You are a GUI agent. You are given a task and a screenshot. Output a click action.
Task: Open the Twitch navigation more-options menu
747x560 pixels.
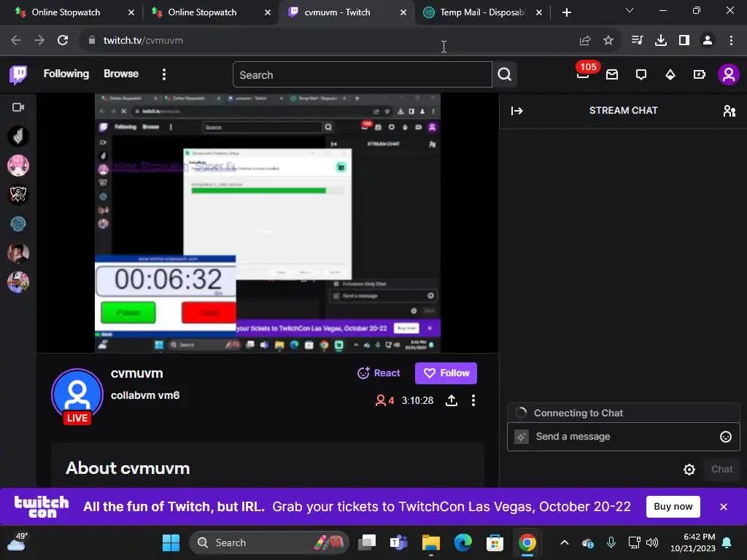pos(164,74)
